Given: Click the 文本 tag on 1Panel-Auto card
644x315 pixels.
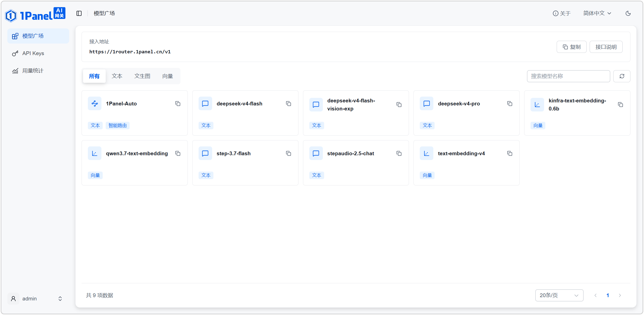Looking at the screenshot, I should click(95, 126).
